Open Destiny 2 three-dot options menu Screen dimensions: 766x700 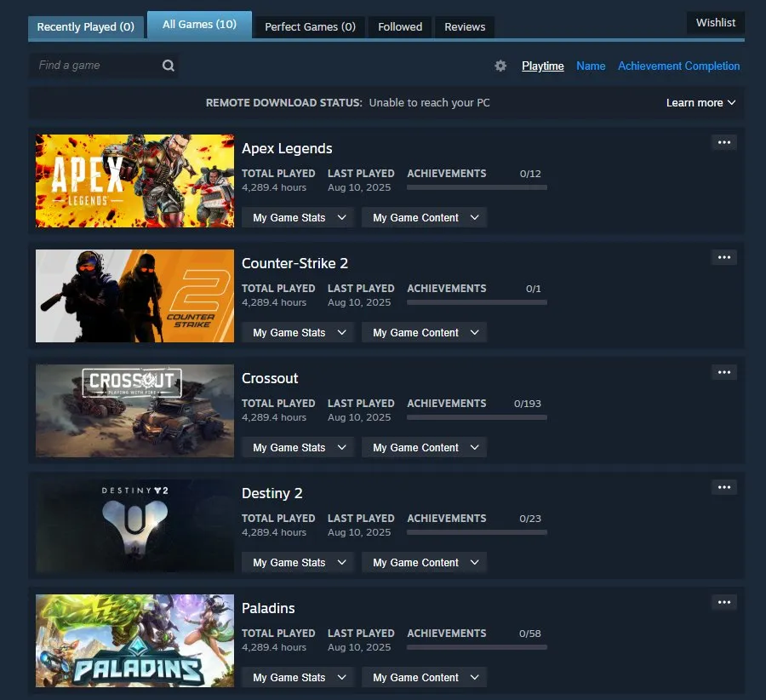coord(724,487)
